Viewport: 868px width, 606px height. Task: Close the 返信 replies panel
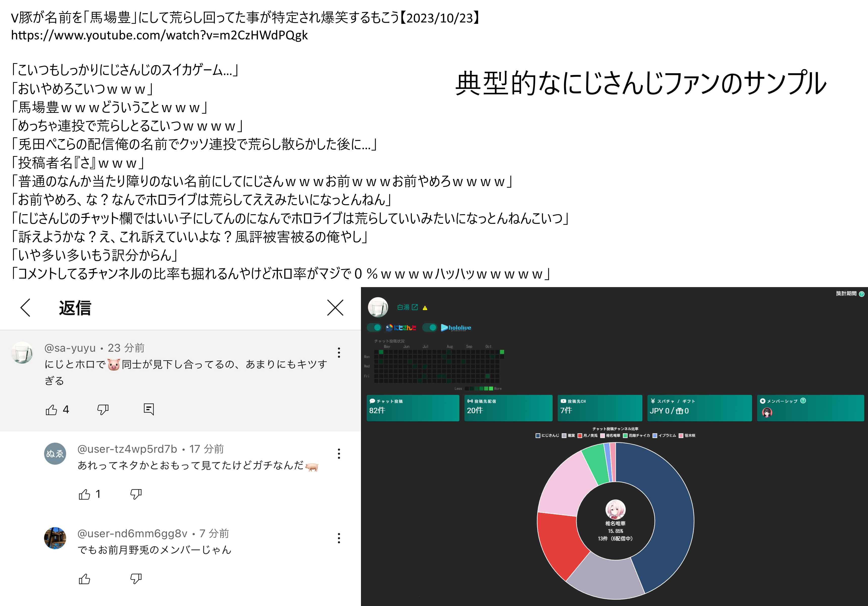click(x=335, y=307)
